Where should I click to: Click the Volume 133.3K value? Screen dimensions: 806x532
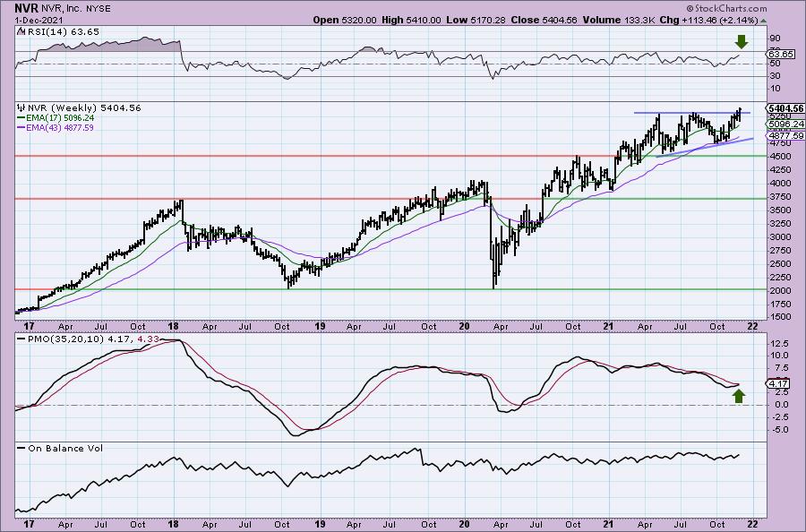[x=619, y=20]
